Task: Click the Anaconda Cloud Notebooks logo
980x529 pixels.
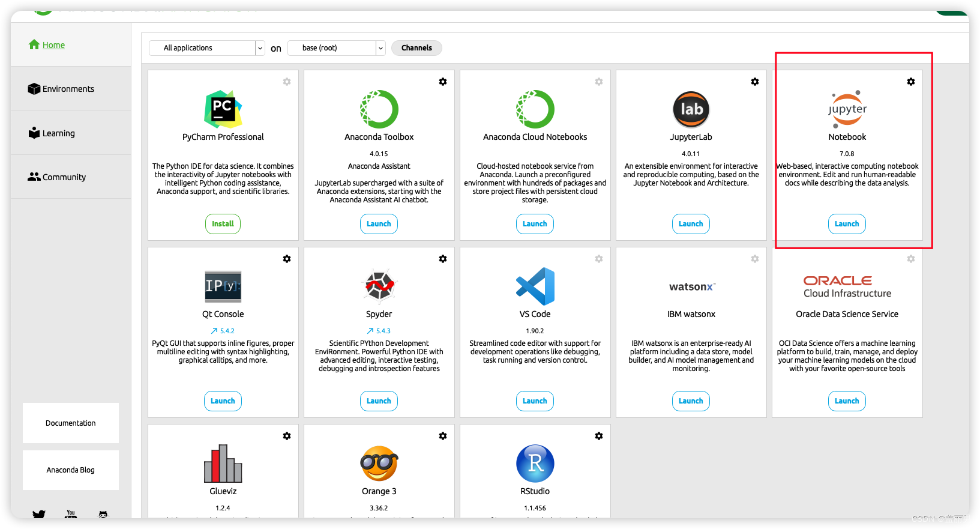Action: coord(535,109)
